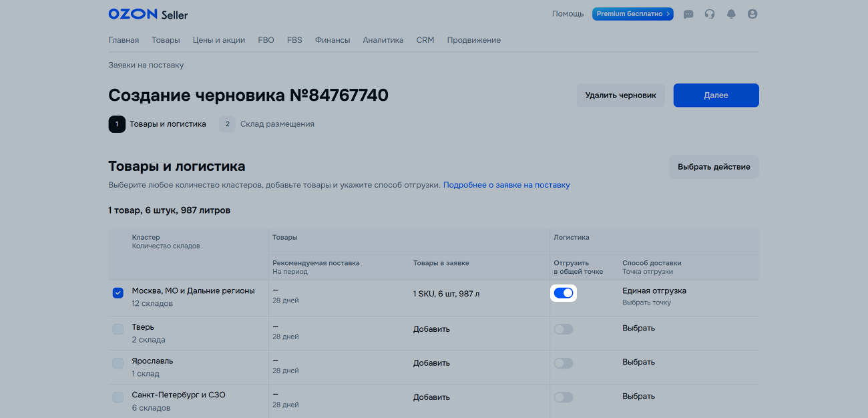Click the Удалить черновик button
Viewport: 868px width, 418px height.
pyautogui.click(x=620, y=95)
